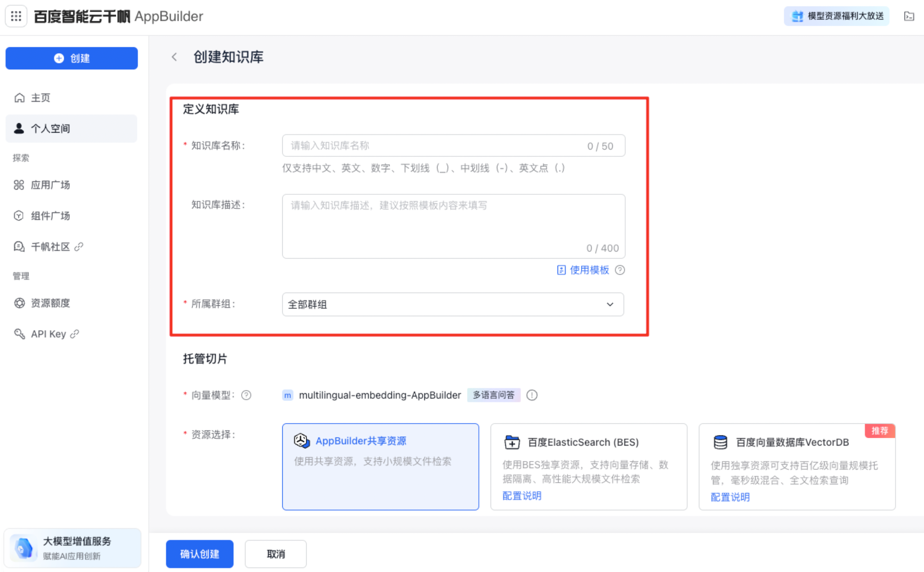Select 百度向量数据库VectorDB card

797,467
